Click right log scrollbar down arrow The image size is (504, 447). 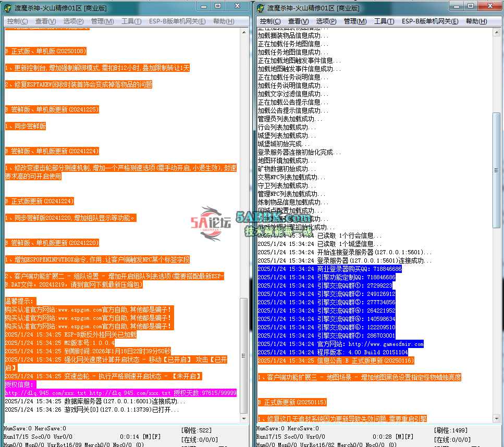tap(497, 418)
